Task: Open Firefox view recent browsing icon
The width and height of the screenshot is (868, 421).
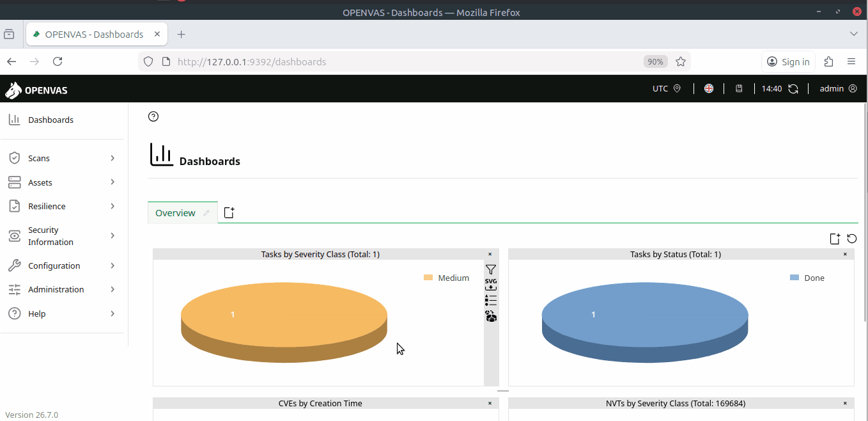Action: (9, 35)
